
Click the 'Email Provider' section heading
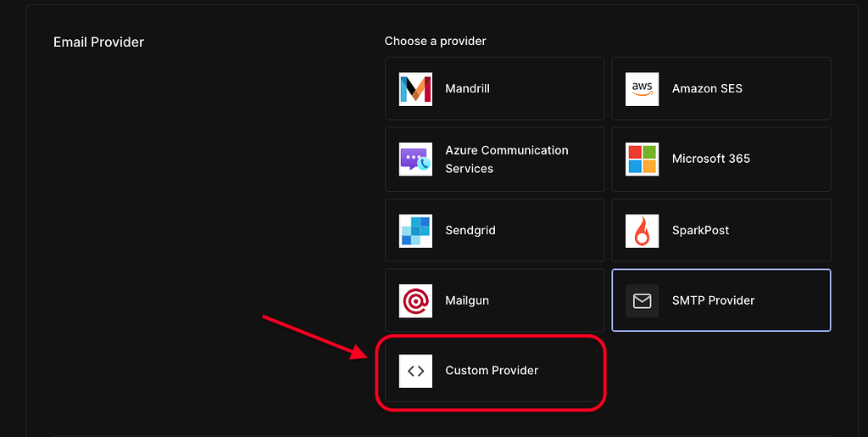click(98, 42)
